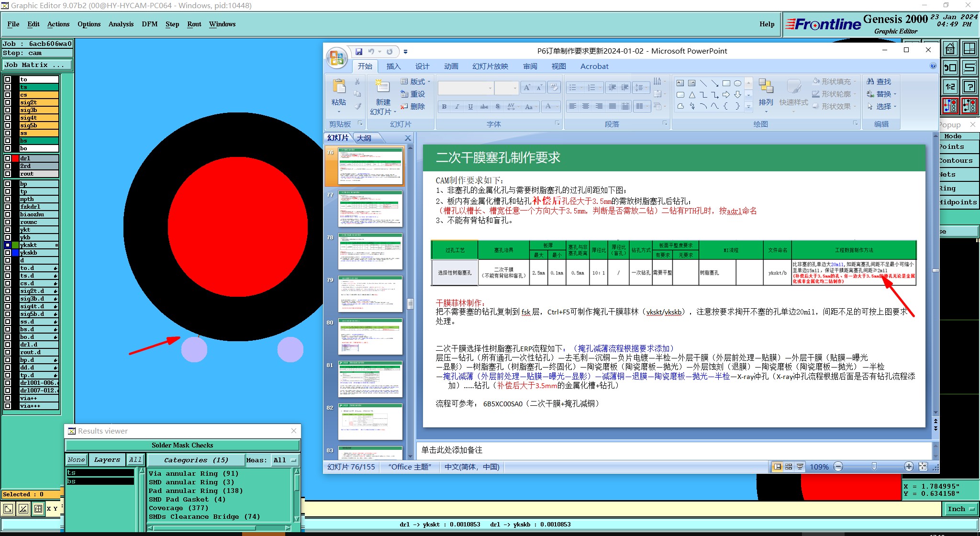Open the Meas All dropdown

point(285,460)
